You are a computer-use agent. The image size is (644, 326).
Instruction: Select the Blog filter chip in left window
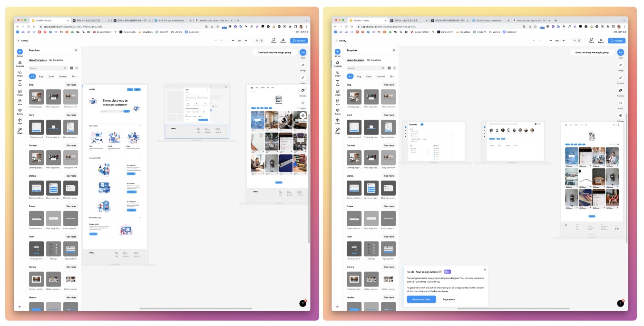tap(41, 76)
